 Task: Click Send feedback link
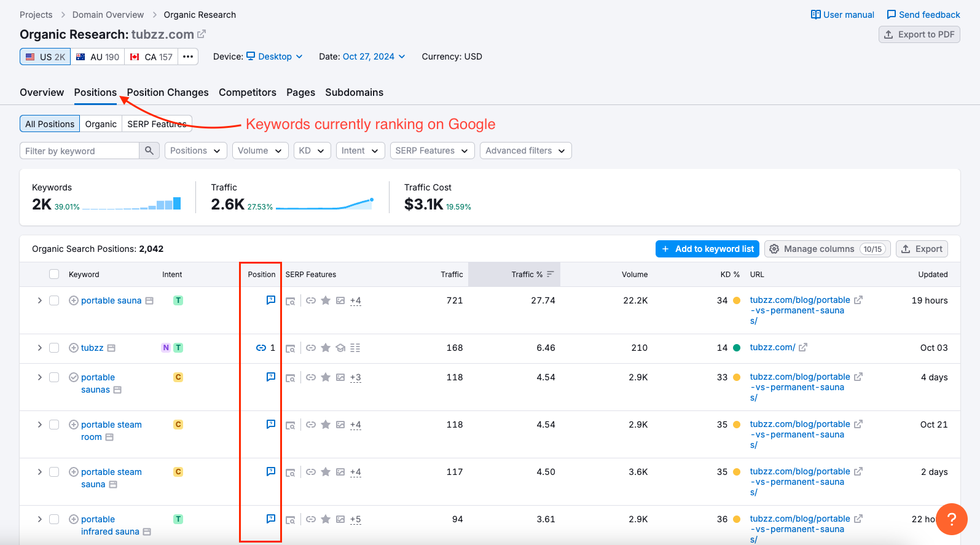tap(923, 15)
